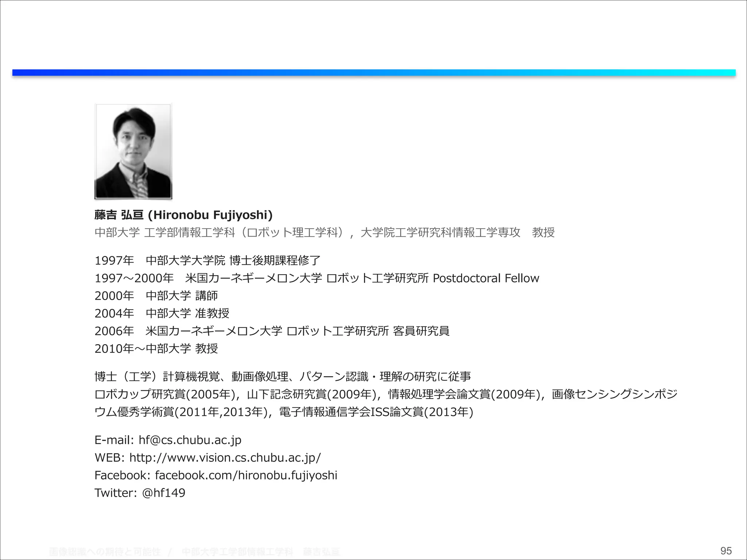Click the 2006年 客員研究員 line
Image resolution: width=747 pixels, height=560 pixels.
(x=272, y=331)
